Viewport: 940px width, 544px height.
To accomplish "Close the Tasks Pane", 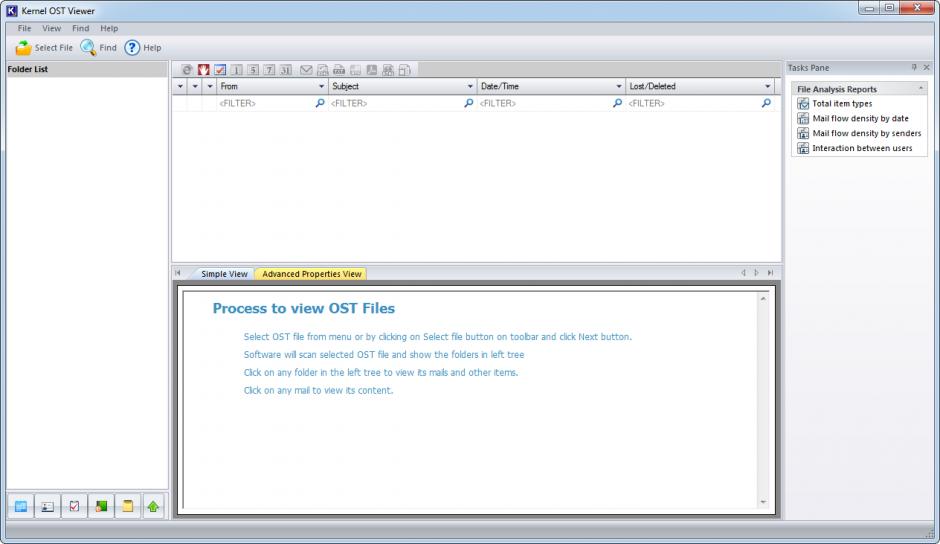I will click(x=927, y=67).
